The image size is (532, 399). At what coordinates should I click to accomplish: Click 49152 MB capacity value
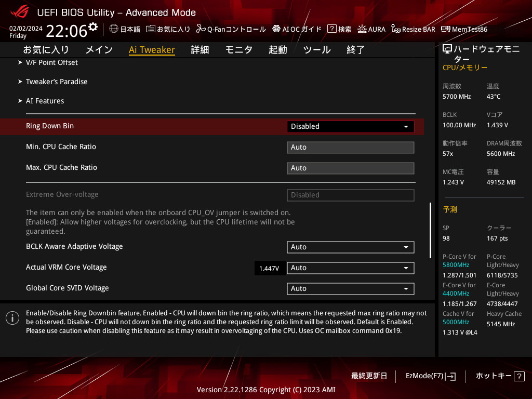(501, 182)
